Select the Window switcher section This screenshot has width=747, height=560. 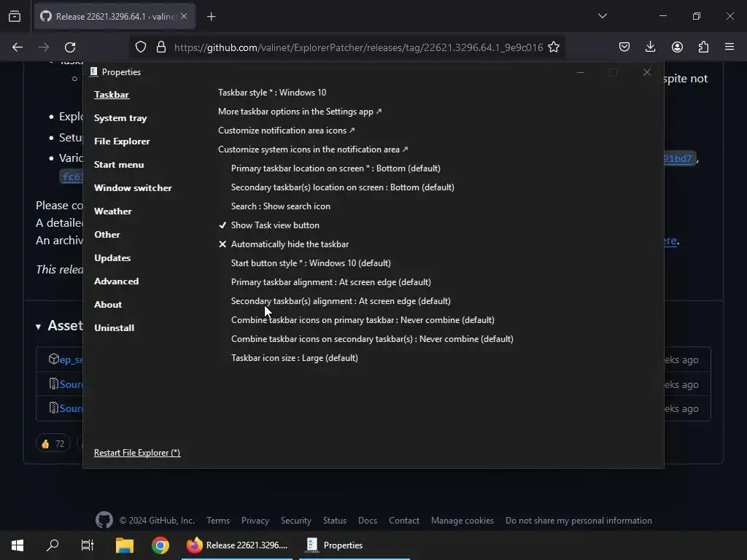tap(133, 188)
